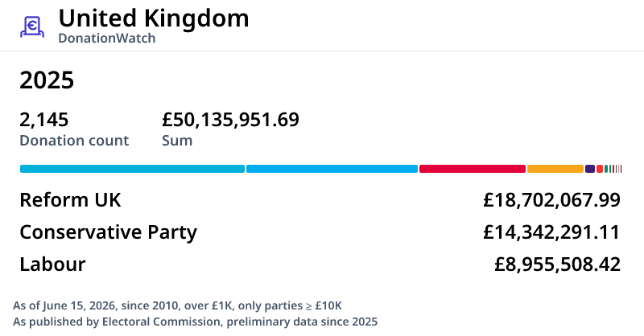Screen dimensions: 644x336
Task: Click the 2025 year heading
Action: pos(47,80)
